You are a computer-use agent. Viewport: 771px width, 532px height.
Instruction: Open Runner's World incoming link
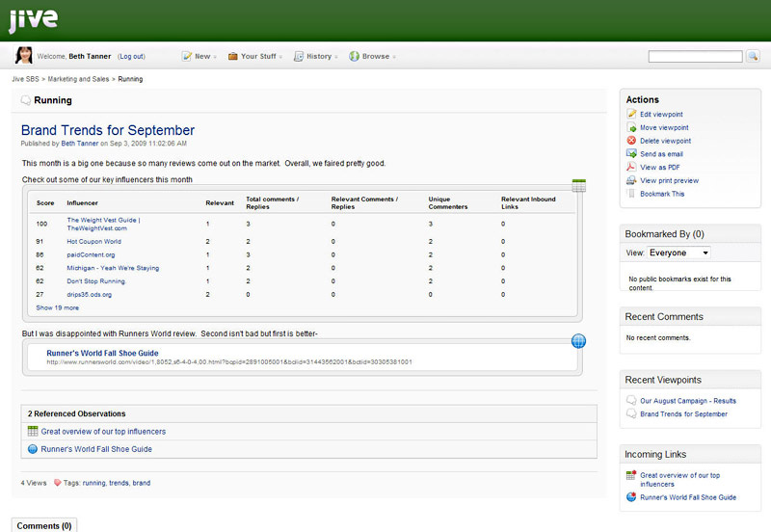point(688,497)
